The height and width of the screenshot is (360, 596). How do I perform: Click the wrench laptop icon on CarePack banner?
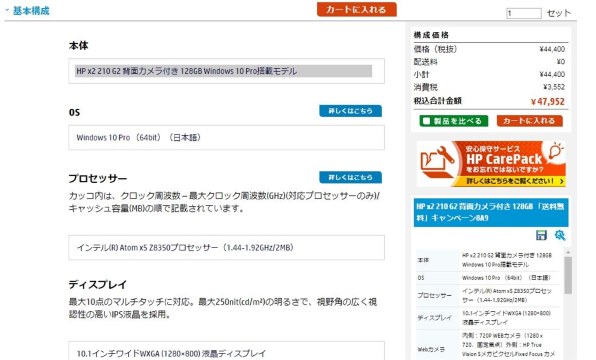pos(437,162)
